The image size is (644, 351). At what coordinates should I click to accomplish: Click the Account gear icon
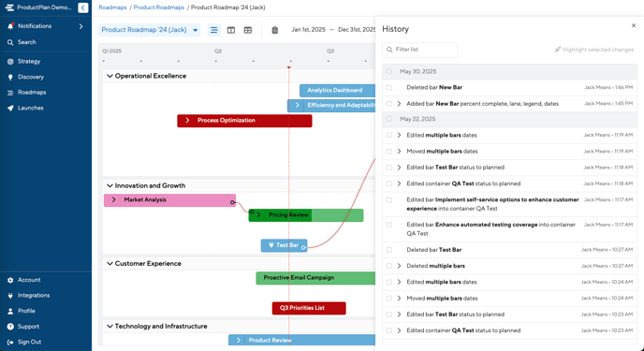tap(10, 280)
